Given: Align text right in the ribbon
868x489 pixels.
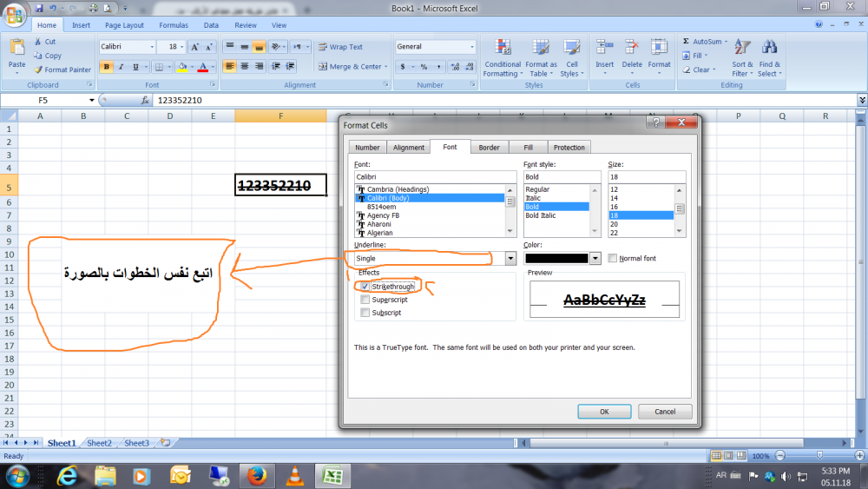Looking at the screenshot, I should (x=259, y=67).
